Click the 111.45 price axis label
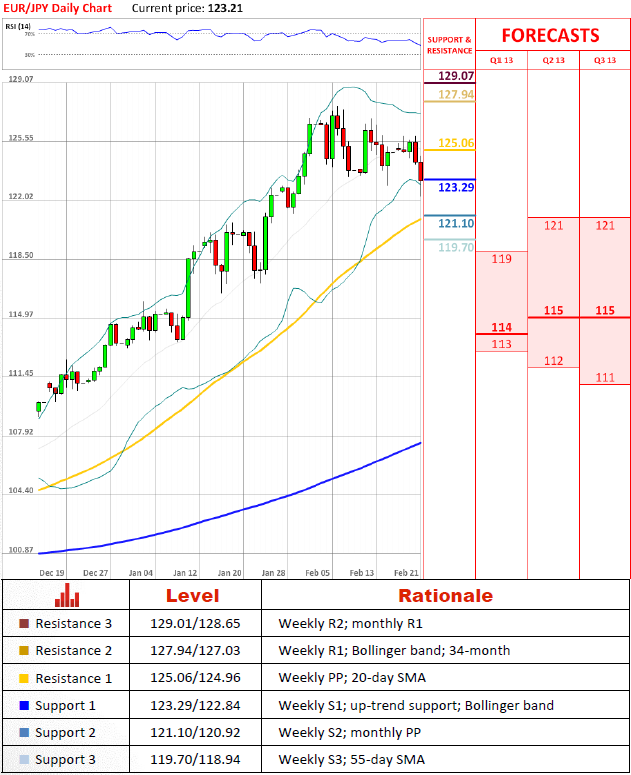Screen dimensions: 631x775 [21, 373]
